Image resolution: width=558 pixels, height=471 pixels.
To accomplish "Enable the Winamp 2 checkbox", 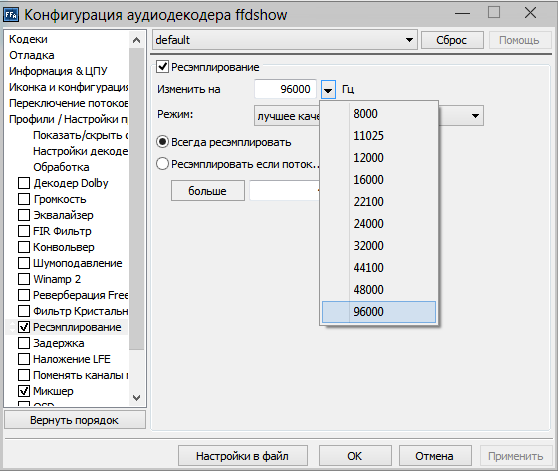I will tap(24, 279).
